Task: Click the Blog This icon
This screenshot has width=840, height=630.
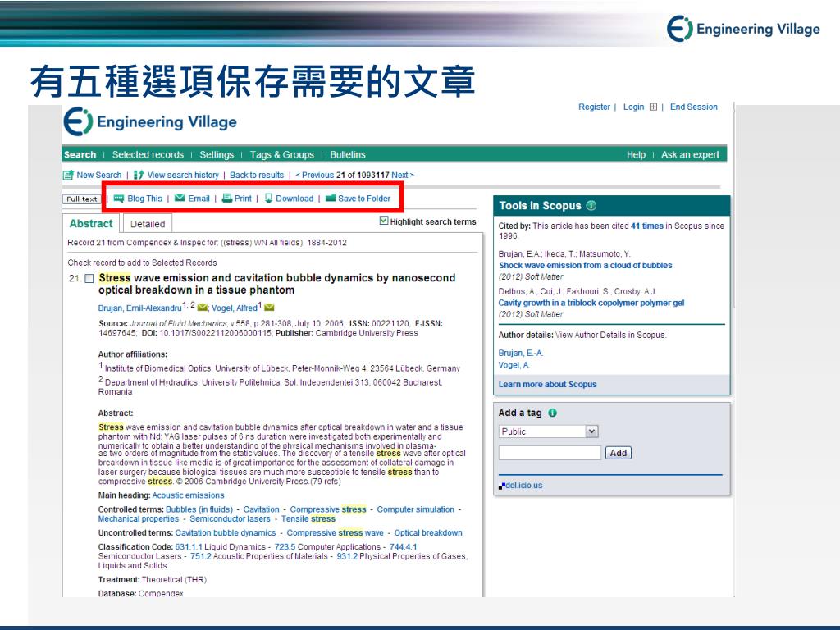Action: point(119,199)
